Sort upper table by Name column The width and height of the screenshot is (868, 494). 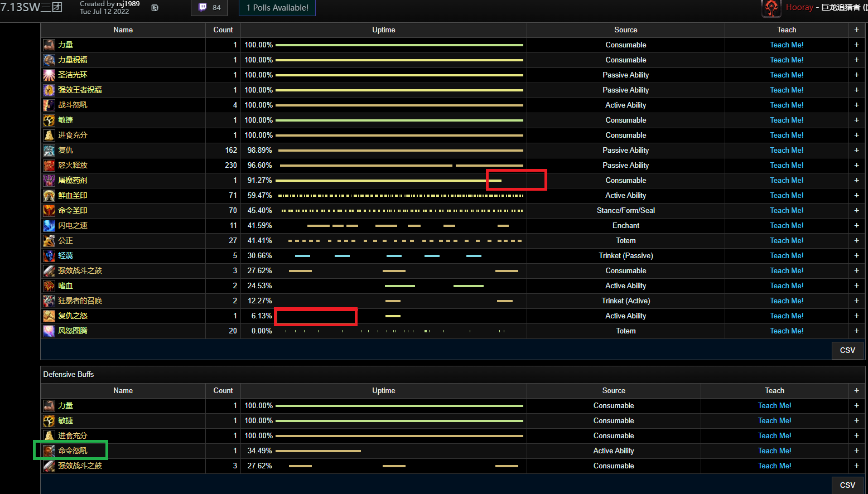tap(123, 30)
